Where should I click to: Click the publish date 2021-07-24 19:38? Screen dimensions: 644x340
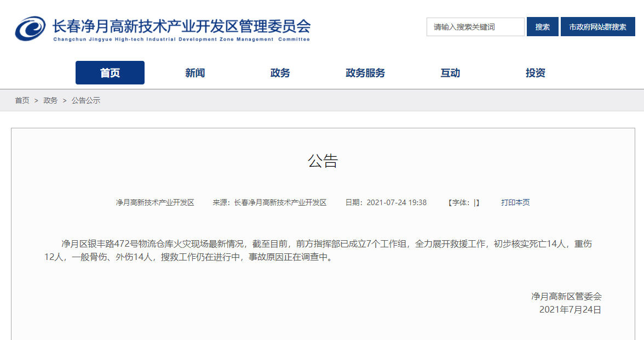pyautogui.click(x=386, y=202)
